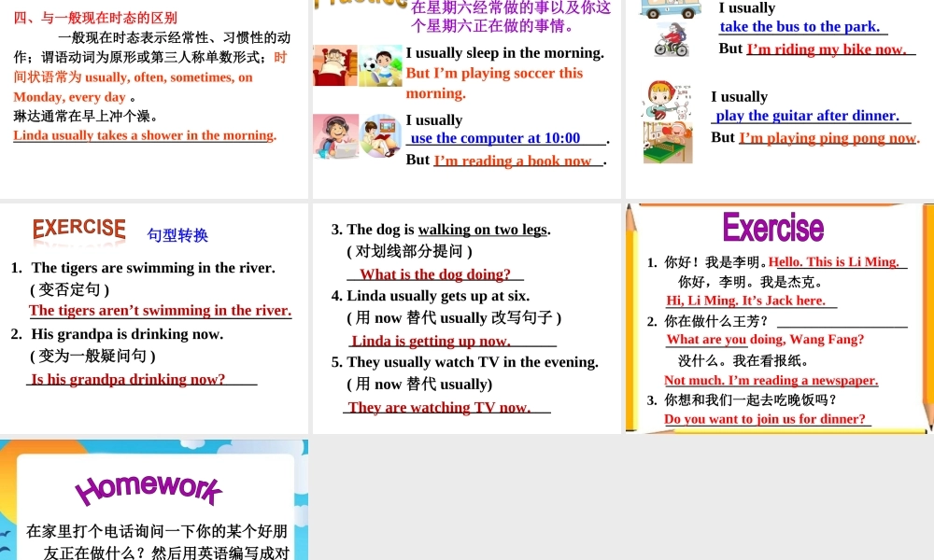Select answer 'The tigers aren't swimming in the river.'
The image size is (934, 560).
pyautogui.click(x=161, y=311)
